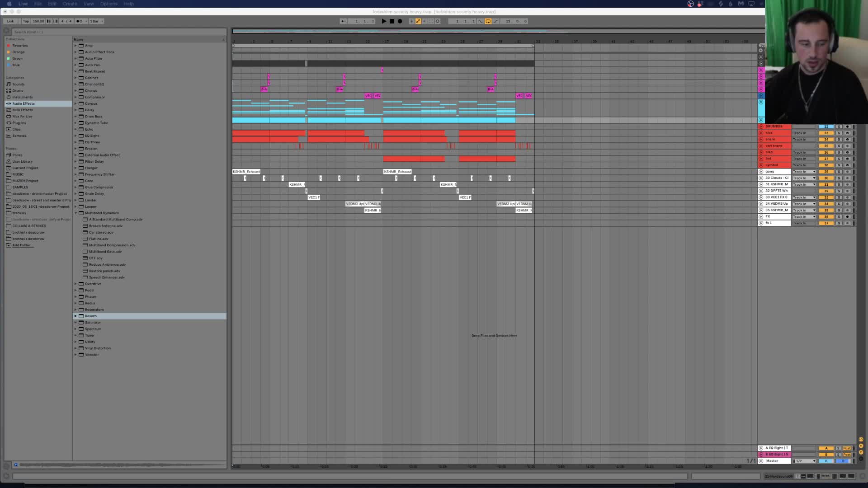
Task: Click the Arrangement Record button
Action: pos(400,21)
